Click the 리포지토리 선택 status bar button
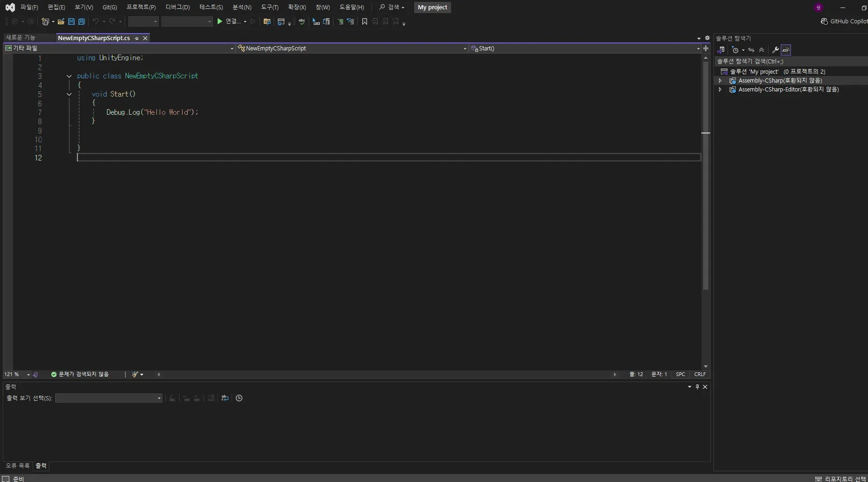Image resolution: width=868 pixels, height=482 pixels. (840, 479)
